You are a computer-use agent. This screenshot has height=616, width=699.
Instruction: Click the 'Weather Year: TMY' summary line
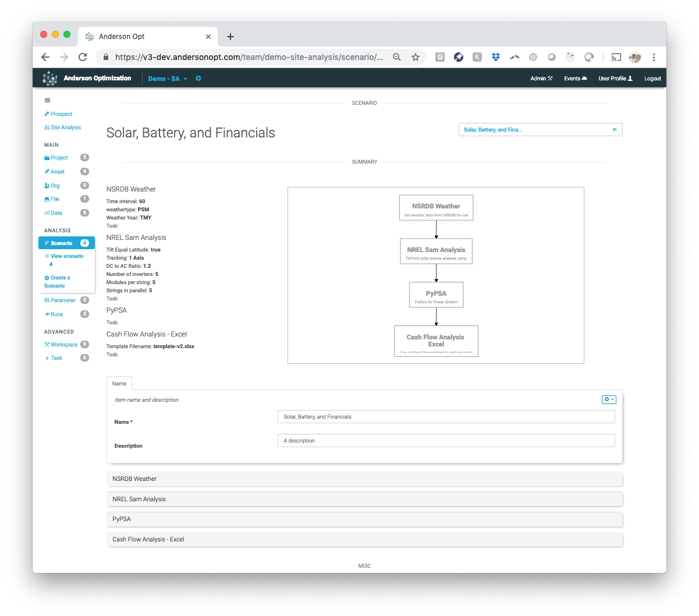[129, 218]
